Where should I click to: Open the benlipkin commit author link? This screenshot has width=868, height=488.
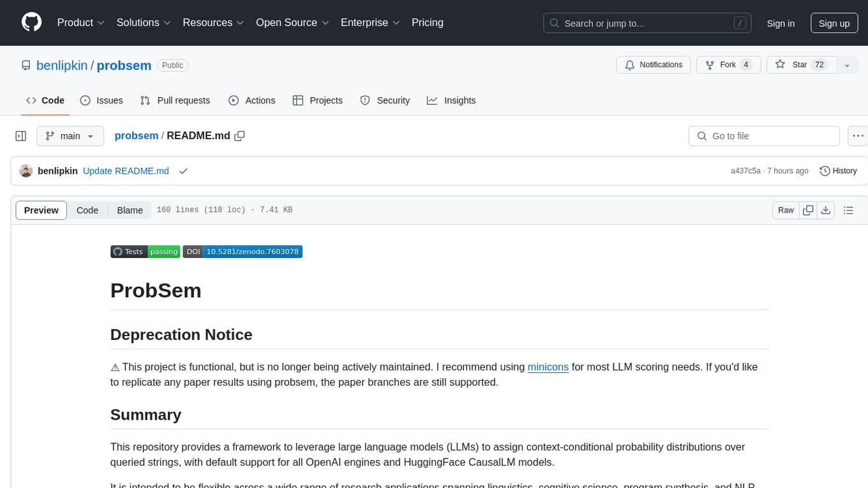click(57, 171)
